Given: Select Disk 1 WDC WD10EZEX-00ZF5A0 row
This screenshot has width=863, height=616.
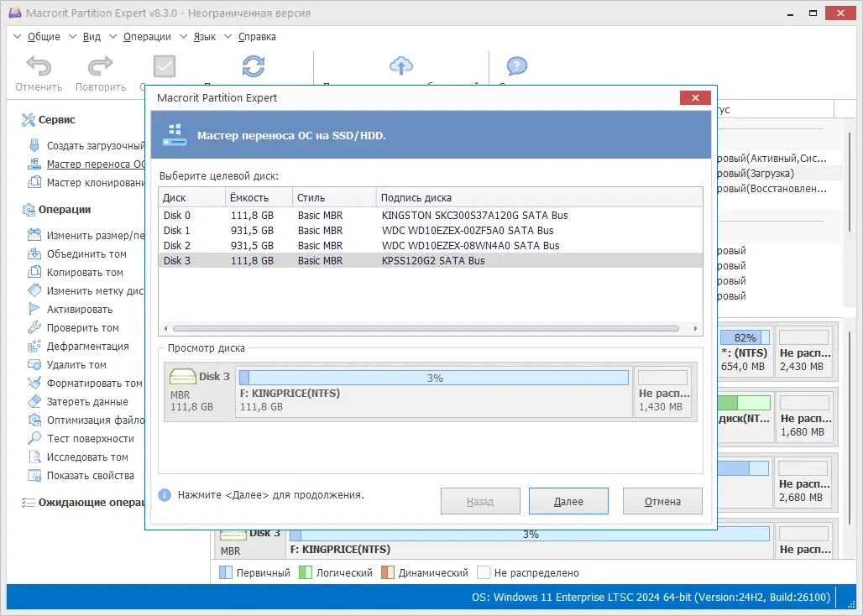Looking at the screenshot, I should click(431, 231).
